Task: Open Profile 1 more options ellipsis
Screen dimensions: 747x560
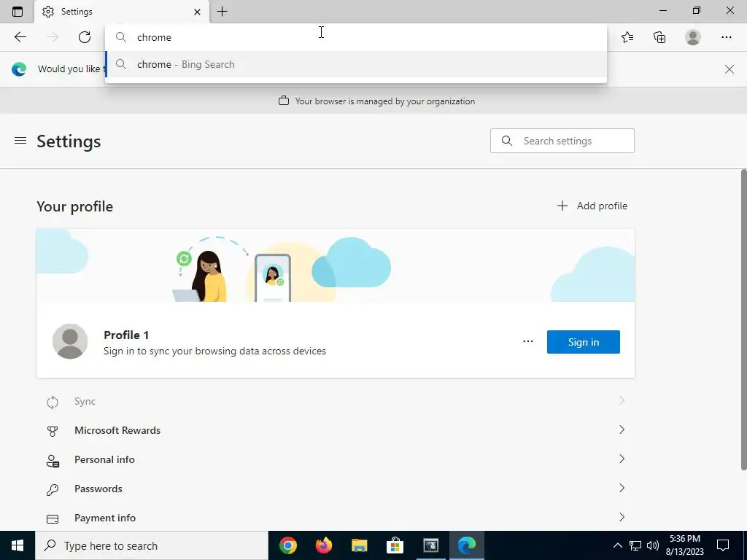Action: [x=528, y=341]
